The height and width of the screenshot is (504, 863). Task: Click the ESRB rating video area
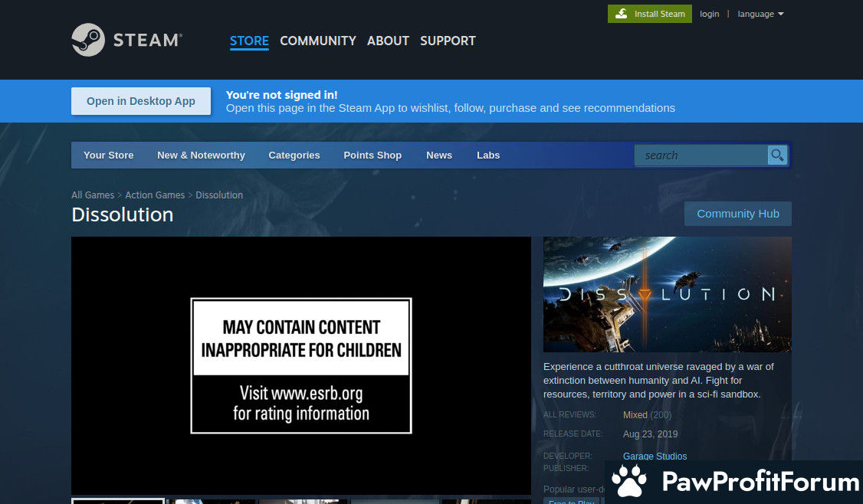tap(301, 365)
